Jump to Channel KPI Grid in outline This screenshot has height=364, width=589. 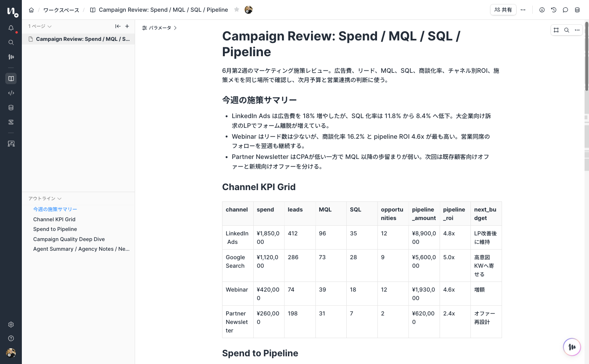[54, 219]
